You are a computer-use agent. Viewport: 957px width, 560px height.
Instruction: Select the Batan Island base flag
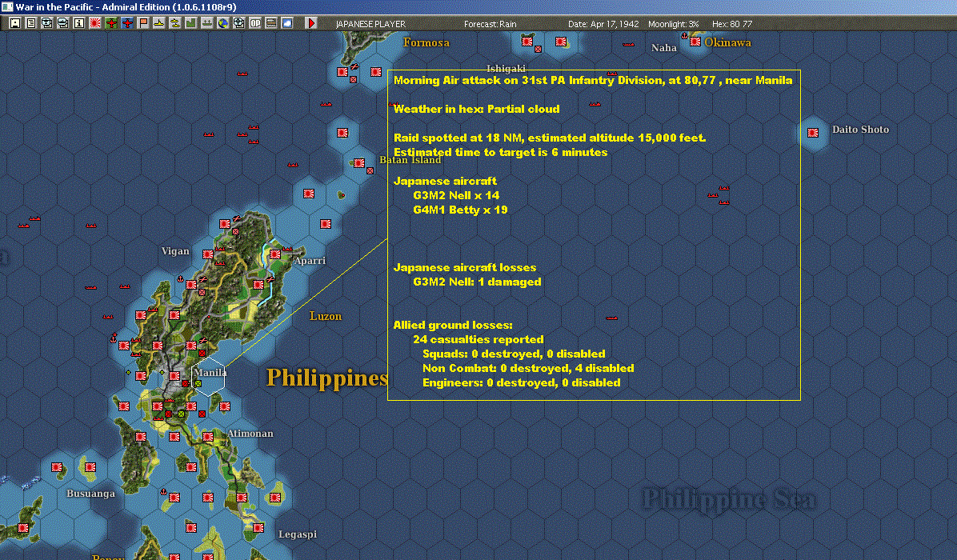click(359, 163)
